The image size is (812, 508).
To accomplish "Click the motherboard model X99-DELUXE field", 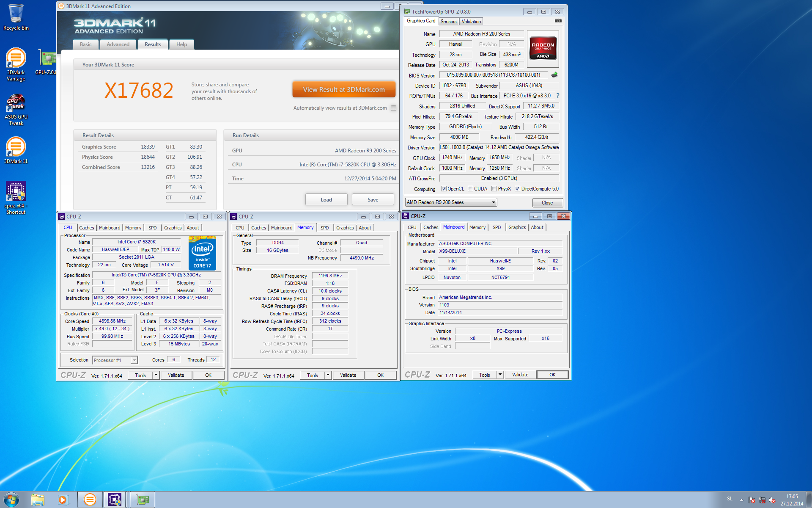I will pos(477,251).
